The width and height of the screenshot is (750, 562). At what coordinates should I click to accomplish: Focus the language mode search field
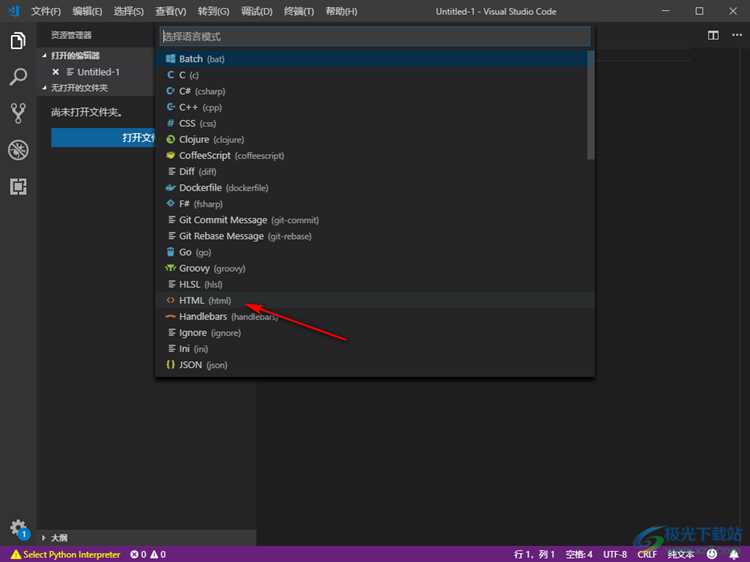click(x=375, y=36)
